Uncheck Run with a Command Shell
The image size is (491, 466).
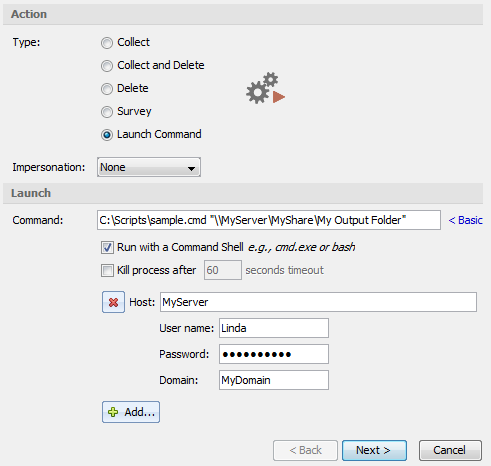click(107, 248)
